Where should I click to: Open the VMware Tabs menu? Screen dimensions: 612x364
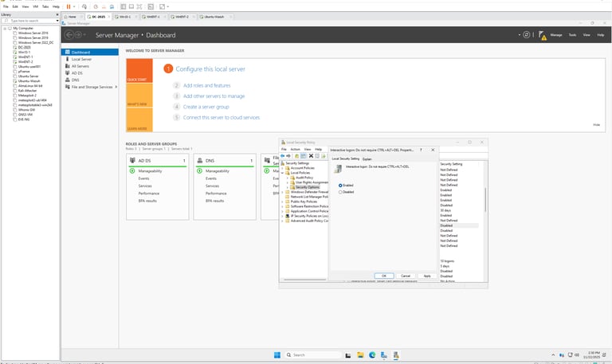coord(45,6)
